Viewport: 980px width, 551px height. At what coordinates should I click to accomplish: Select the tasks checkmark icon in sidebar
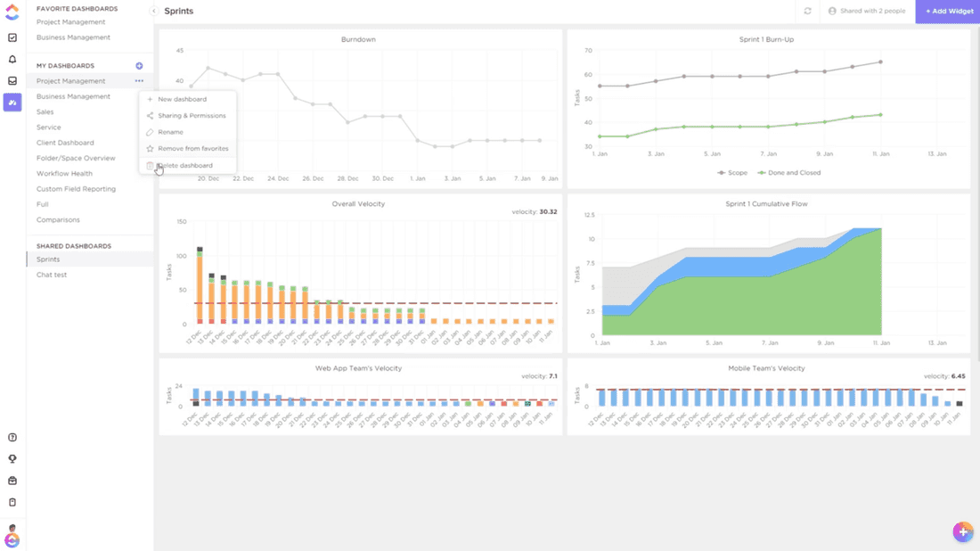pyautogui.click(x=12, y=37)
